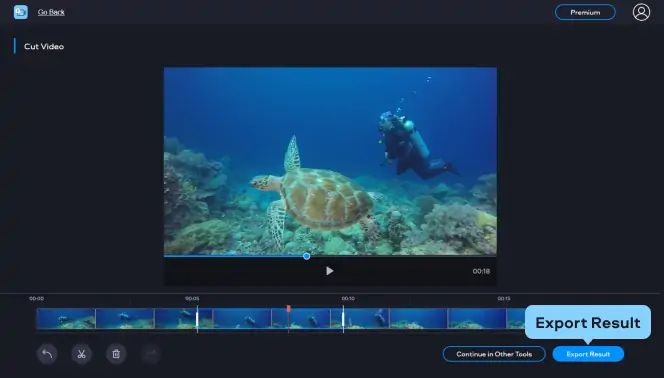Select the scissors cut tool
Viewport: 664px width, 378px height.
click(x=81, y=354)
